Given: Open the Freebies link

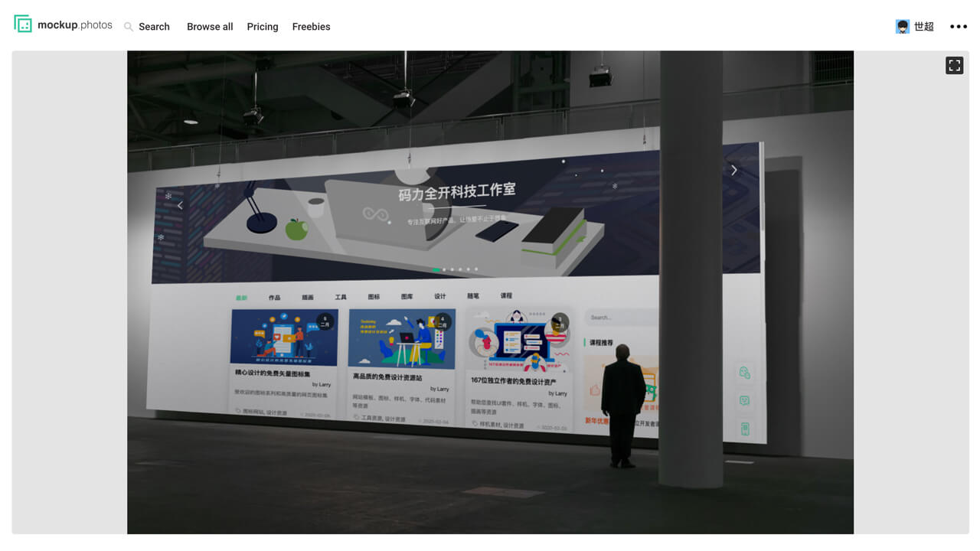Looking at the screenshot, I should point(311,27).
